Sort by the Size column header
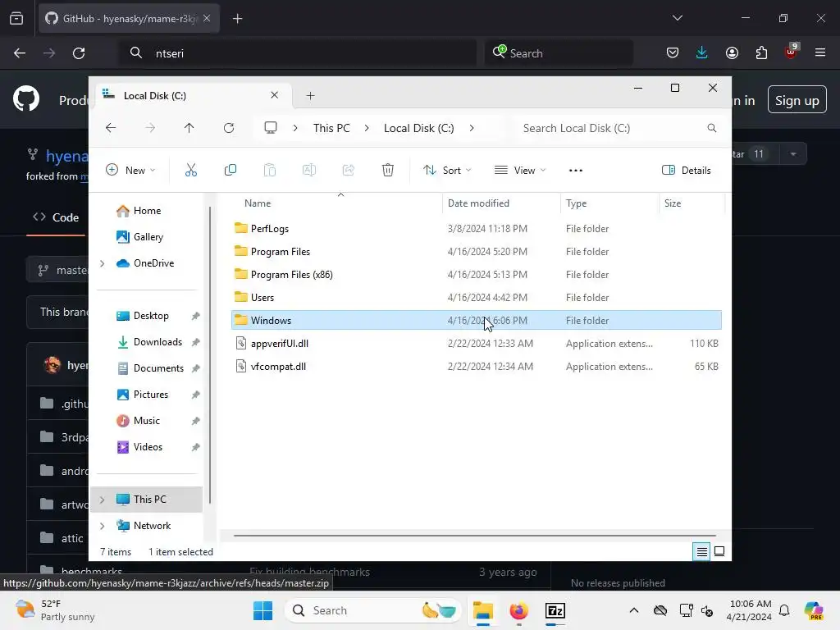 [x=673, y=203]
